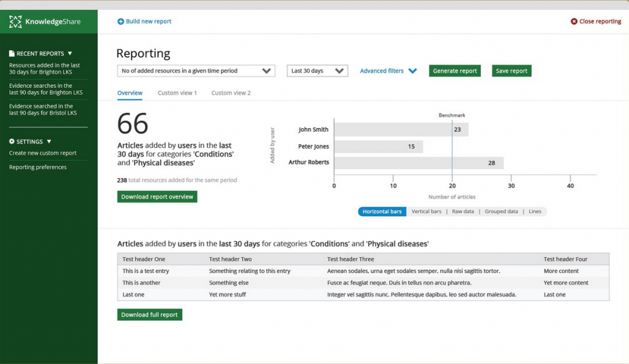Select the Vertical bars chart view
The image size is (629, 364).
click(426, 211)
